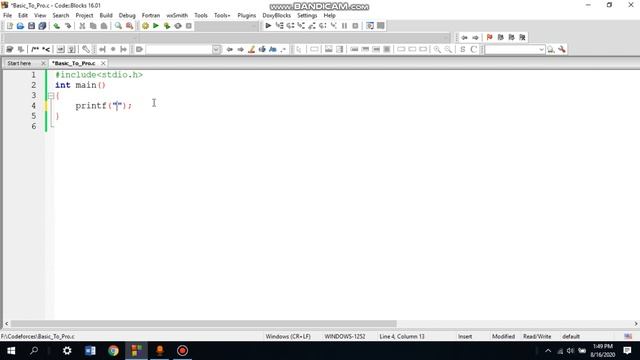
Task: Abort the build with the stop icon
Action: [x=189, y=26]
